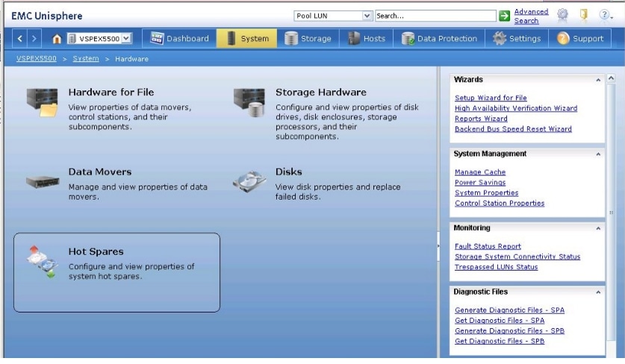Open the Reports Wizard link
The width and height of the screenshot is (625, 364).
click(x=481, y=119)
